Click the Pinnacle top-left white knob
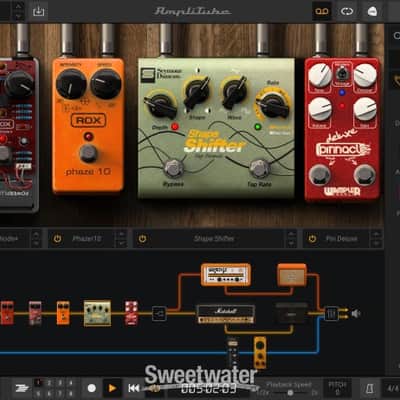The height and width of the screenshot is (400, 400). [320, 75]
